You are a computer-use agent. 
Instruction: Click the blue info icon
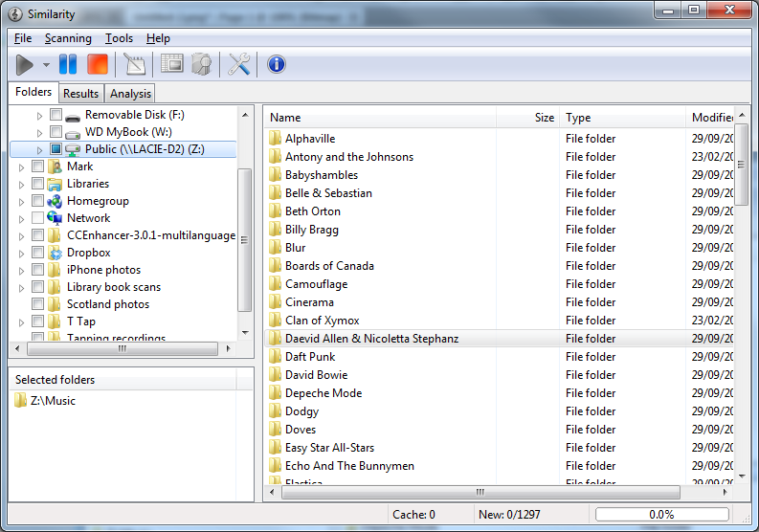[x=277, y=64]
